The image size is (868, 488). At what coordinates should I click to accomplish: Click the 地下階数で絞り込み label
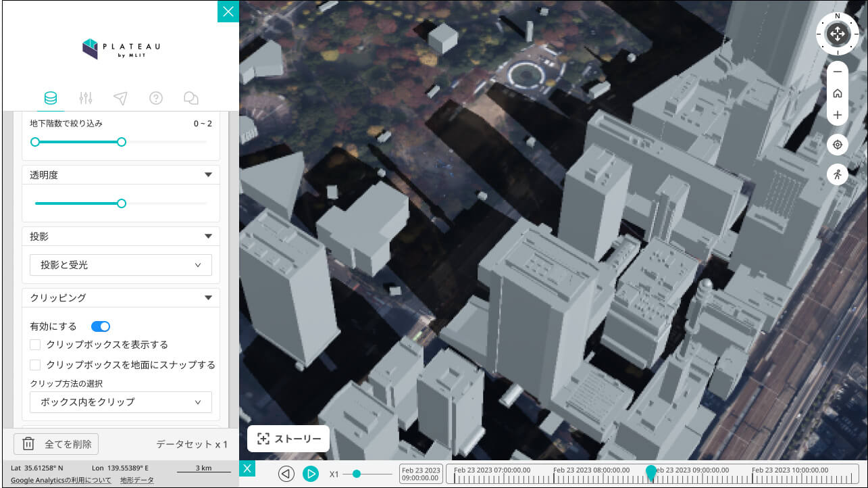click(66, 123)
